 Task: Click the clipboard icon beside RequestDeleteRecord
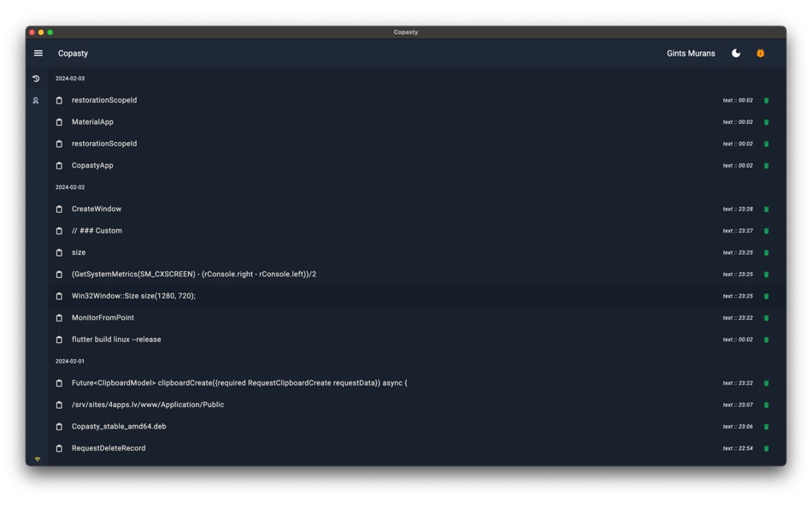(x=58, y=447)
